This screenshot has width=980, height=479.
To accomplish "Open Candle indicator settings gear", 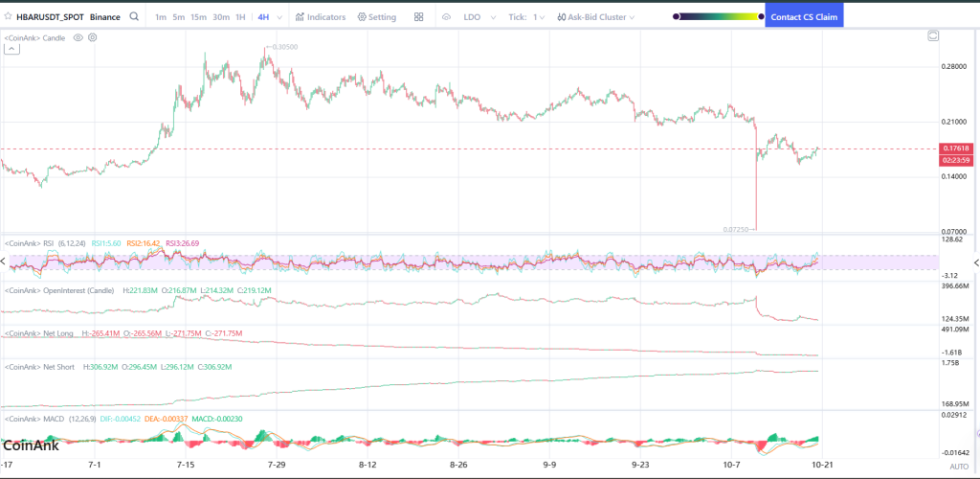I will click(92, 37).
